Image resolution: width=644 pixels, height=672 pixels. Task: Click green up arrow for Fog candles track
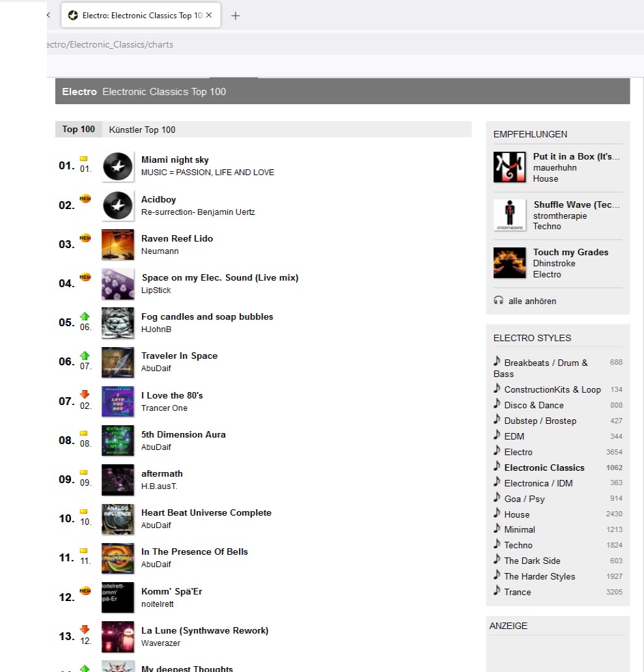pyautogui.click(x=85, y=316)
